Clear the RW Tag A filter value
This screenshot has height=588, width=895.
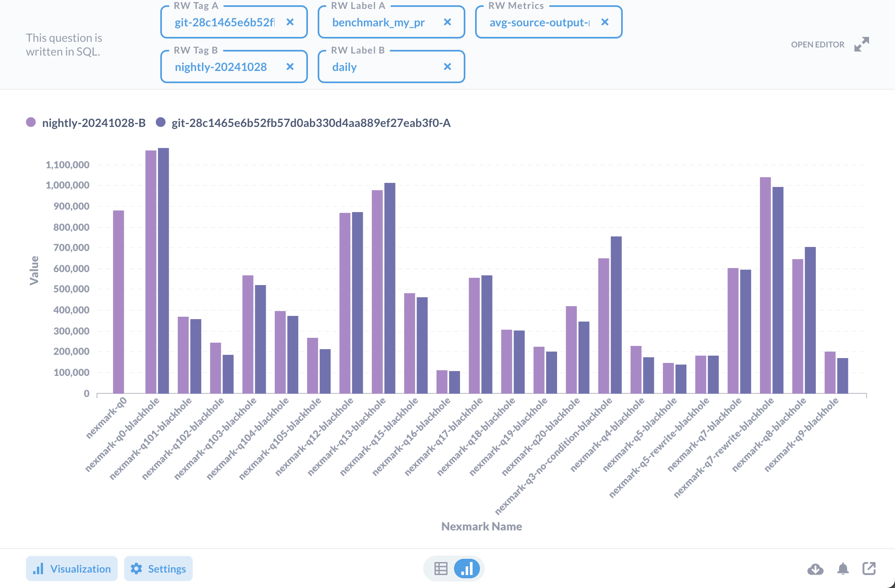point(290,22)
